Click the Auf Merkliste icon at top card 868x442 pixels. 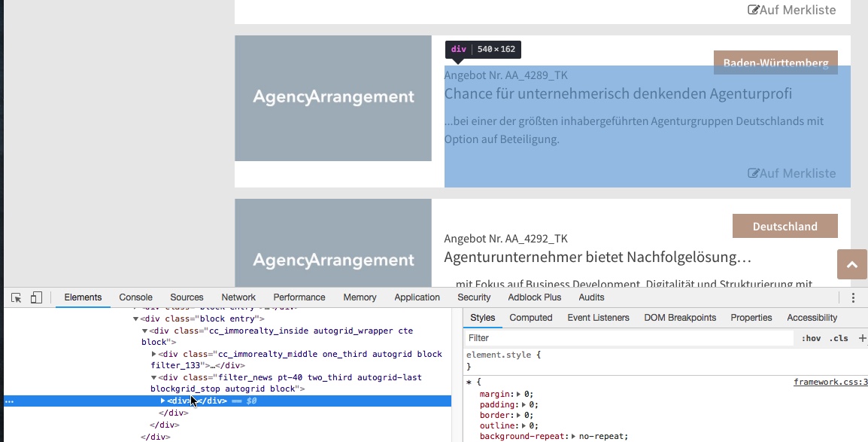(753, 10)
